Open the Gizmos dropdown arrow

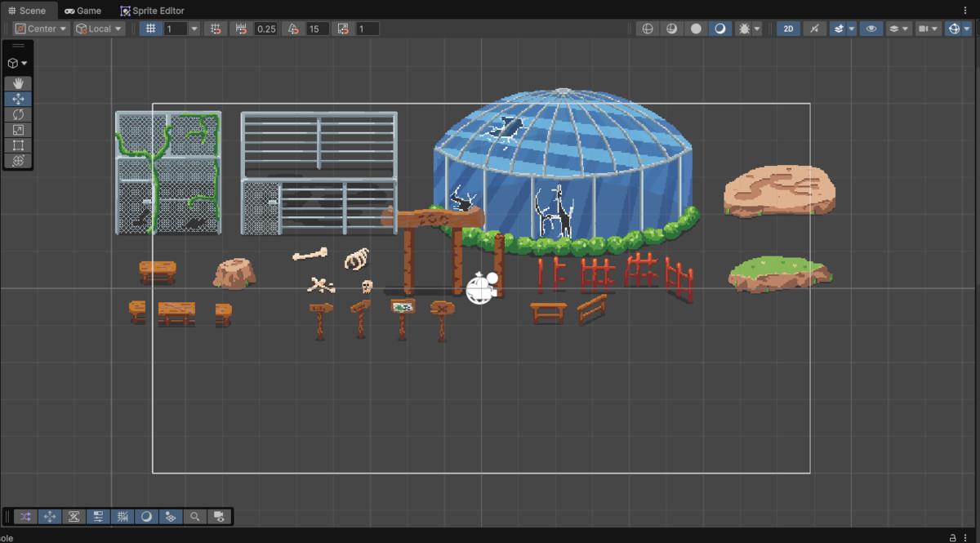click(x=966, y=29)
